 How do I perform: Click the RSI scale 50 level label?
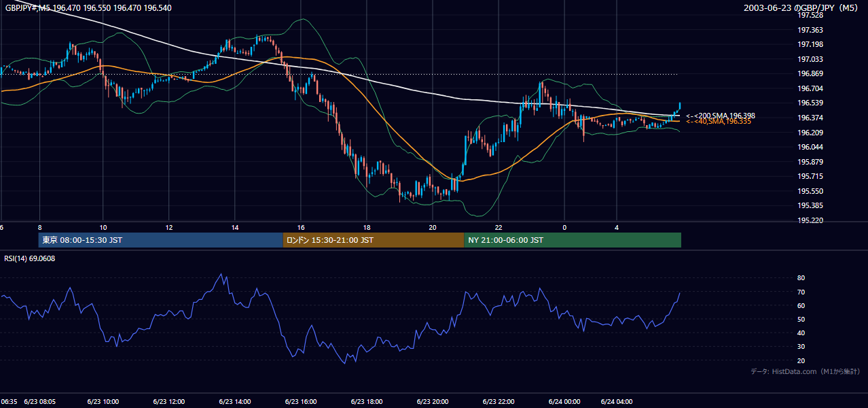(801, 319)
